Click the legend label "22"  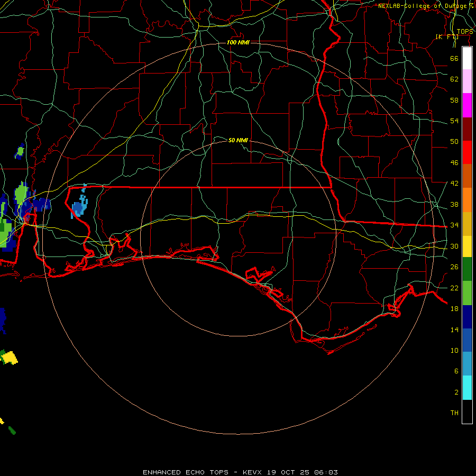(454, 288)
